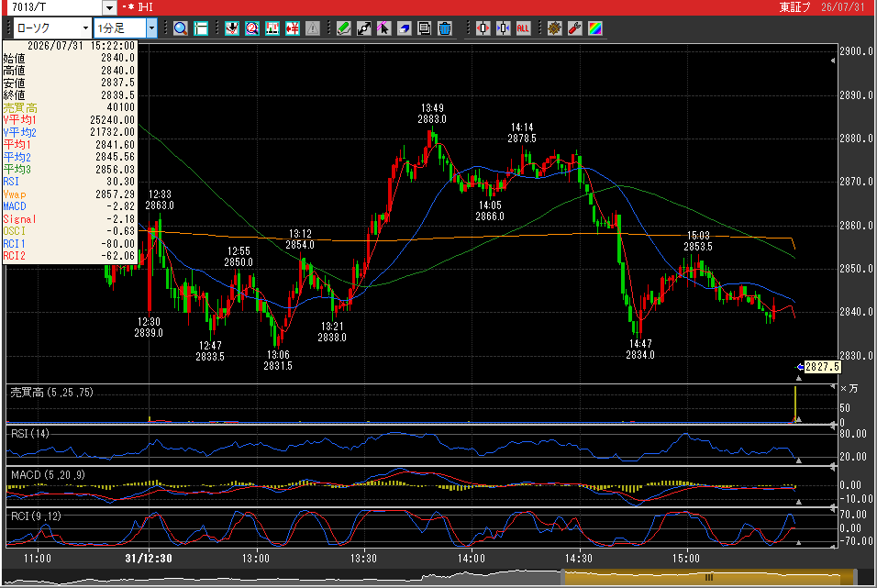Click the 売買高 40100 row in data panel

coord(70,107)
